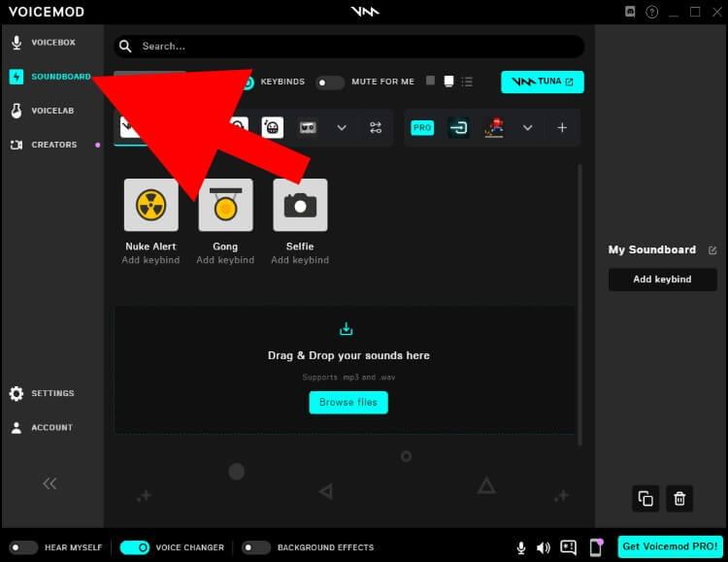
Task: Switch to list view
Action: tap(467, 82)
